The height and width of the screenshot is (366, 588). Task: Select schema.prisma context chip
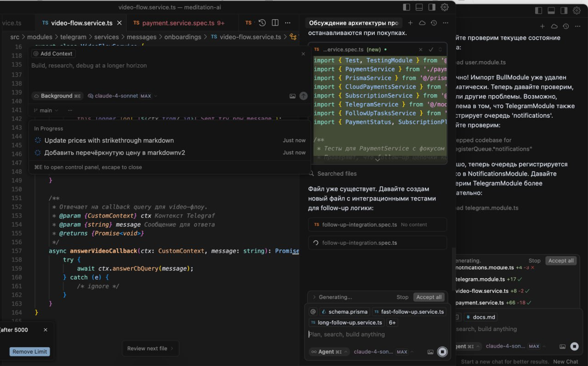pyautogui.click(x=344, y=312)
